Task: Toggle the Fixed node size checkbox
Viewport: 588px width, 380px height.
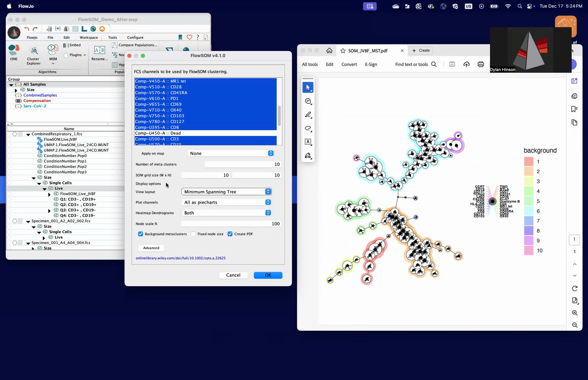Action: point(193,234)
